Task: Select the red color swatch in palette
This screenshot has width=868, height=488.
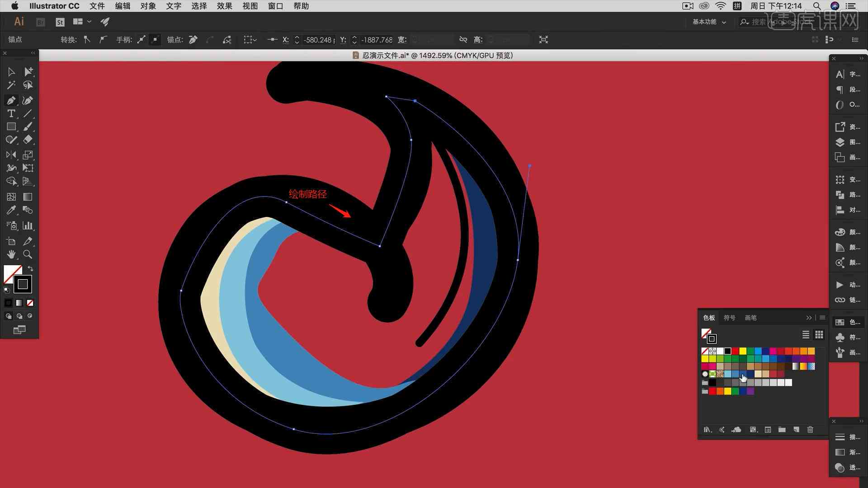Action: pyautogui.click(x=735, y=350)
